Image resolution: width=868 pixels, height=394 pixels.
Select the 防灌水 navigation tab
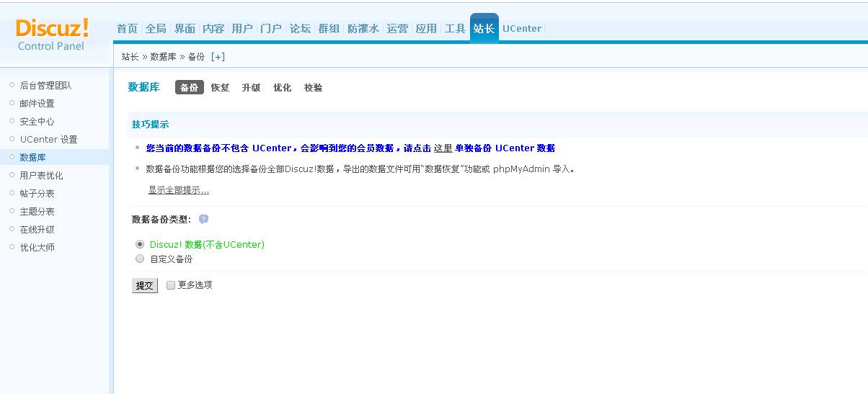click(x=363, y=28)
